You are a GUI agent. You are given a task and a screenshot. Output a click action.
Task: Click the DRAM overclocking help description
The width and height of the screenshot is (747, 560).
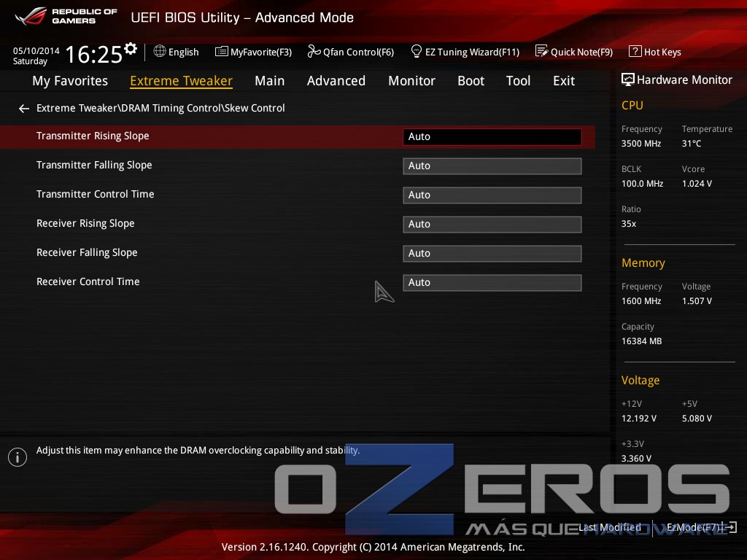(198, 451)
